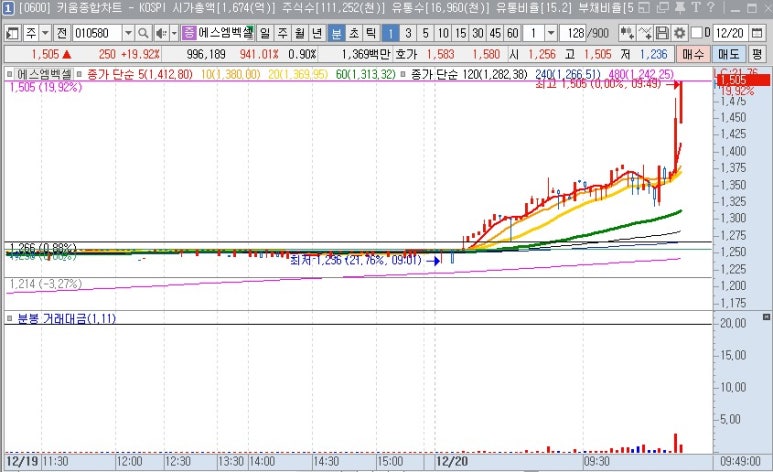This screenshot has height=472, width=773.
Task: Click the 12/20 date marker on time axis
Action: [x=452, y=462]
